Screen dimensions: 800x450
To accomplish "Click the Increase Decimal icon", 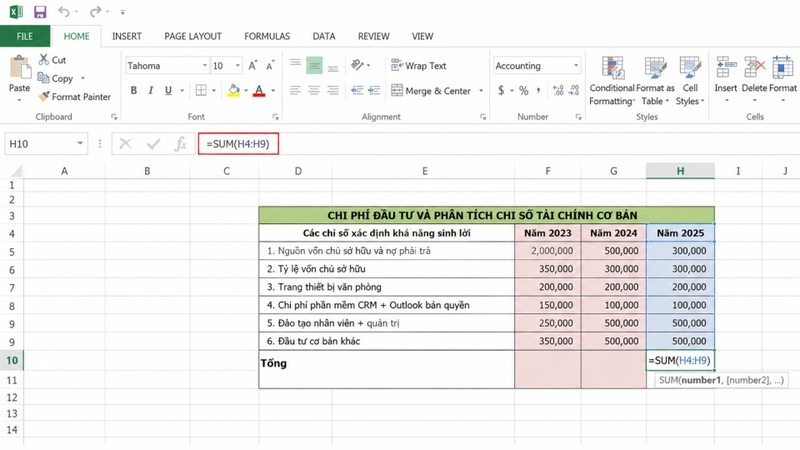I will coord(558,91).
